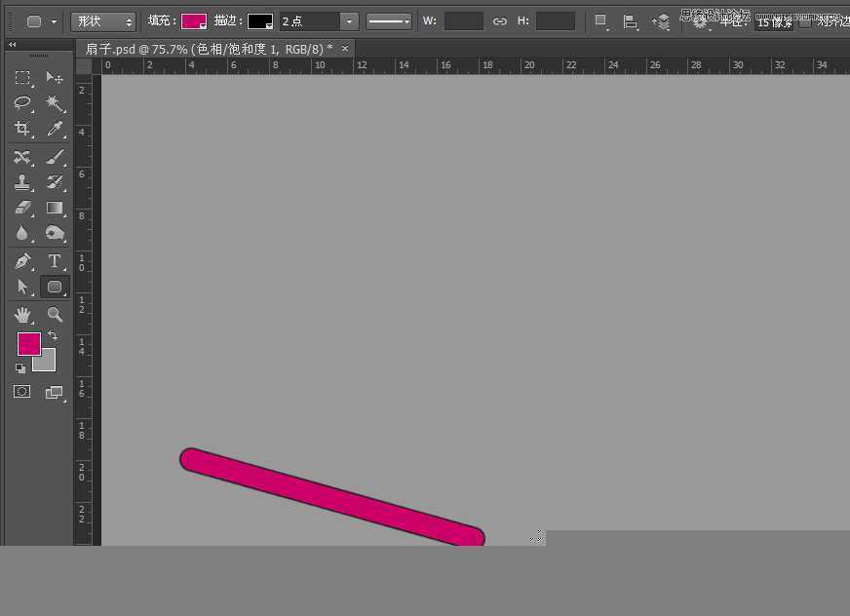Click the W width input field
This screenshot has height=616, width=850.
tap(463, 21)
